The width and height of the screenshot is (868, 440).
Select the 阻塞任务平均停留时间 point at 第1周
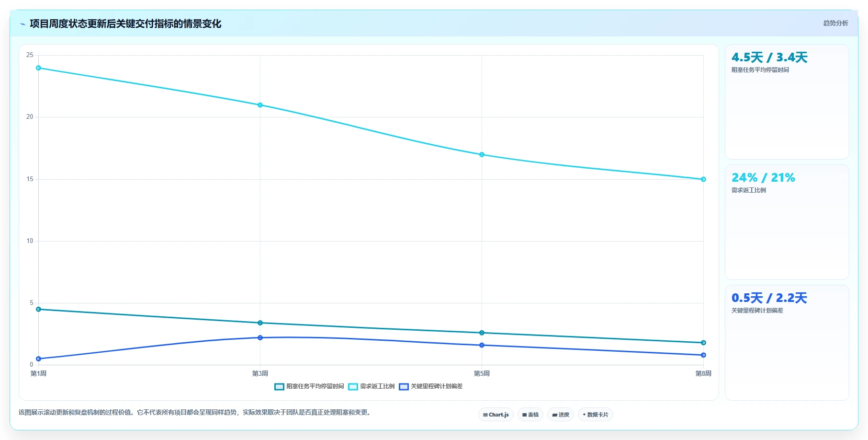39,309
